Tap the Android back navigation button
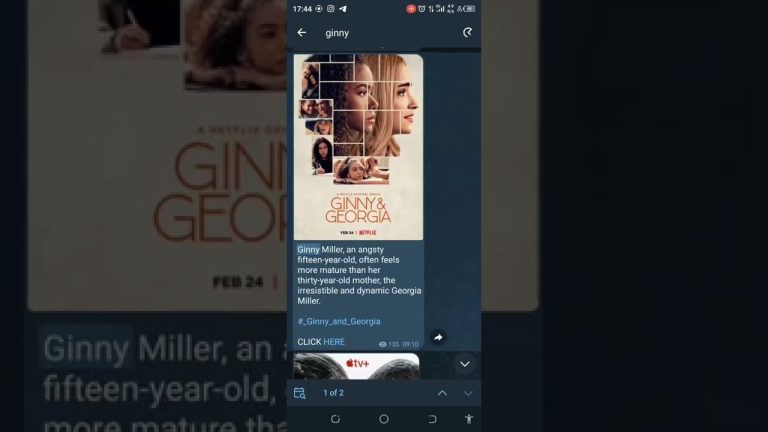The height and width of the screenshot is (432, 768). pos(432,419)
